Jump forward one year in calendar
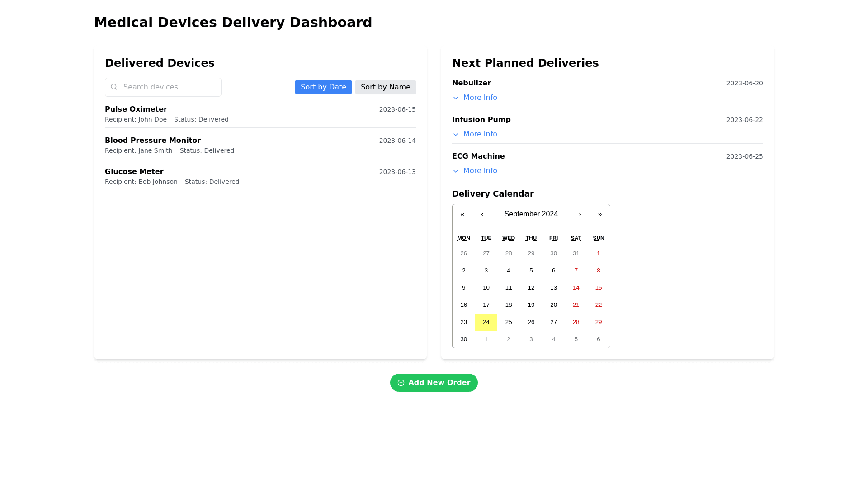 pyautogui.click(x=599, y=214)
